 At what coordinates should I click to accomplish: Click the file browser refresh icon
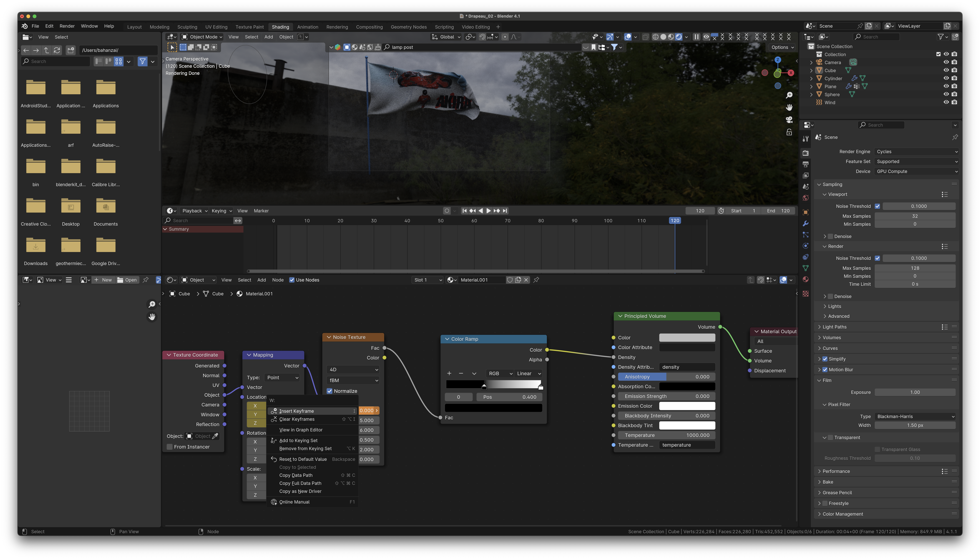pos(57,50)
